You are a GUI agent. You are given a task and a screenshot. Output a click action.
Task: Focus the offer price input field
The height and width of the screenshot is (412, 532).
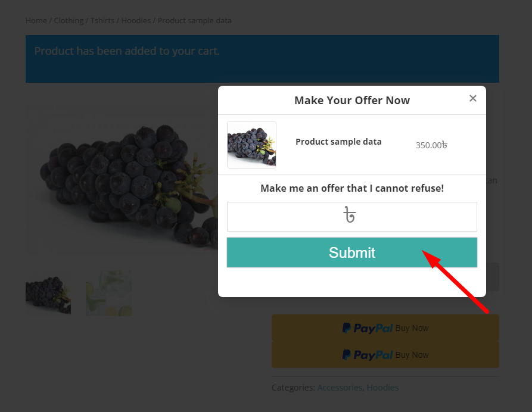(x=352, y=217)
